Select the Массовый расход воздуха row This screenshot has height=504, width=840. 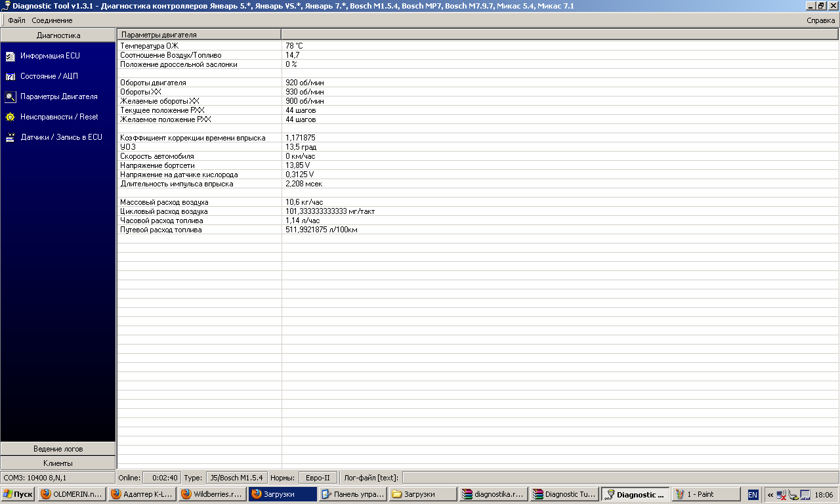click(x=478, y=202)
